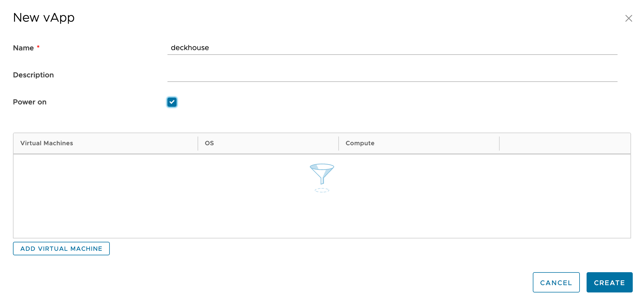Click the ADD VIRTUAL MACHINE button
Viewport: 644px width, 304px height.
[61, 249]
